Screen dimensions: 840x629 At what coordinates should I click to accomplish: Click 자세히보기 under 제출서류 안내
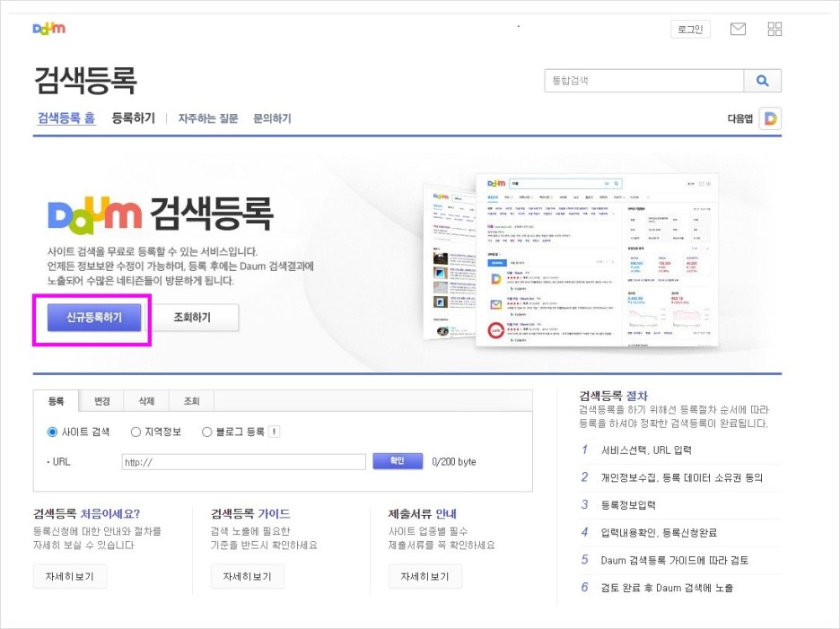424,576
